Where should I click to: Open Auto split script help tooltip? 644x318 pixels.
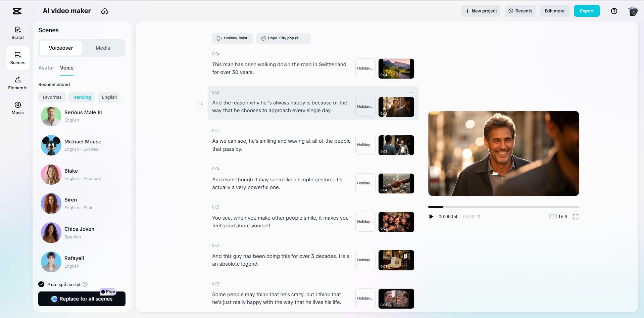point(85,284)
